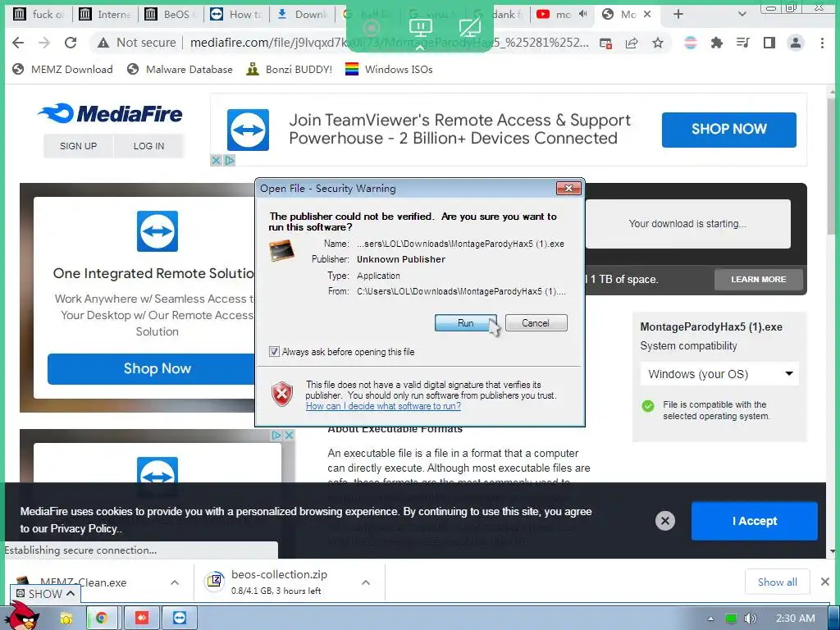Open the Bonzi BUDDY! bookmark
Image resolution: width=840 pixels, height=630 pixels.
click(x=290, y=69)
